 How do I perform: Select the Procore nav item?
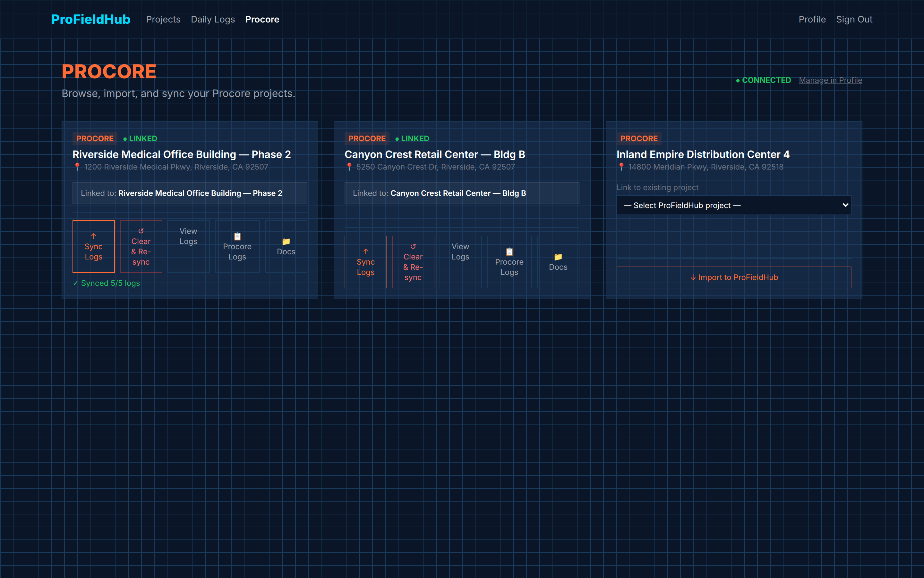(262, 20)
